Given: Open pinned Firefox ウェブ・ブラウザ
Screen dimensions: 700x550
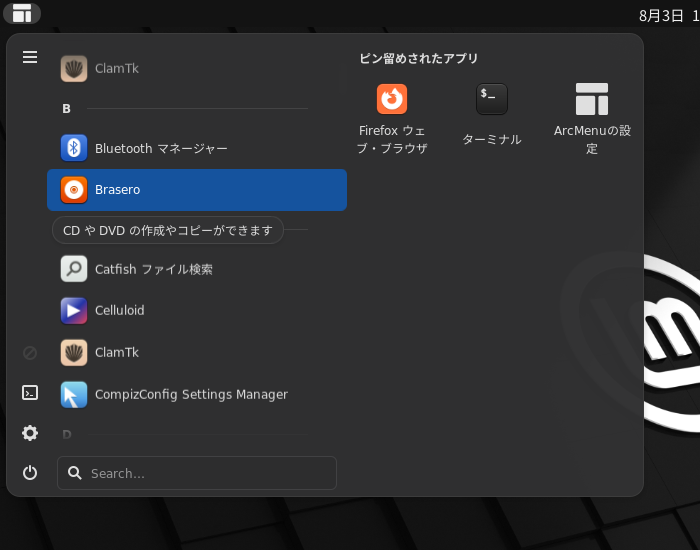Looking at the screenshot, I should 392,118.
